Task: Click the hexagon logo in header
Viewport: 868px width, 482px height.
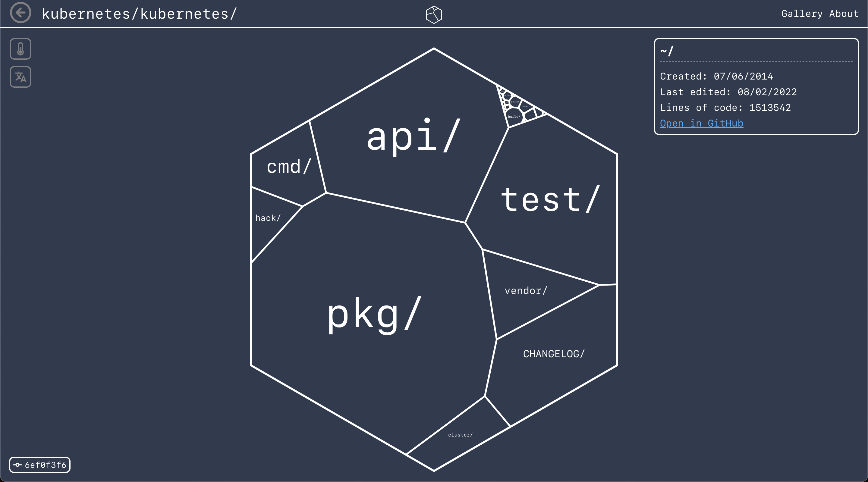Action: [x=434, y=14]
